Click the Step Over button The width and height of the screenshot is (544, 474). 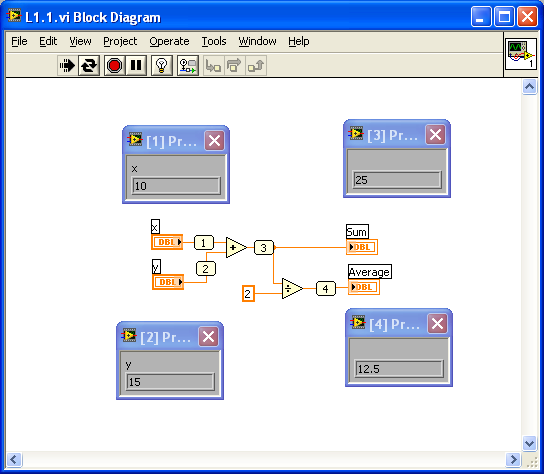[x=234, y=65]
